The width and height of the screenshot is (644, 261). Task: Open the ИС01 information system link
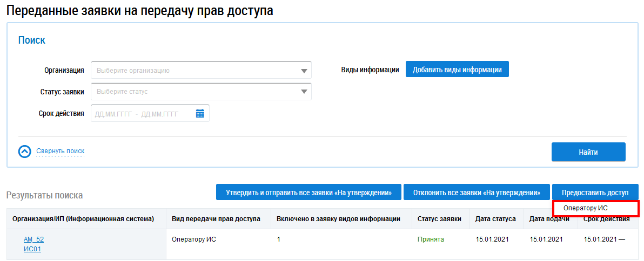tap(32, 249)
